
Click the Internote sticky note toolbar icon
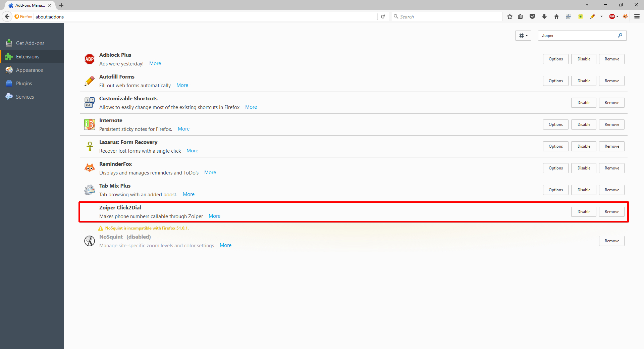point(581,16)
